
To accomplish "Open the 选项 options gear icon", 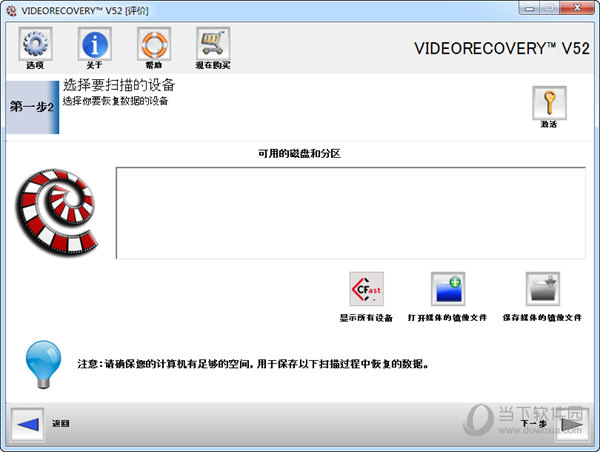I will coord(35,44).
